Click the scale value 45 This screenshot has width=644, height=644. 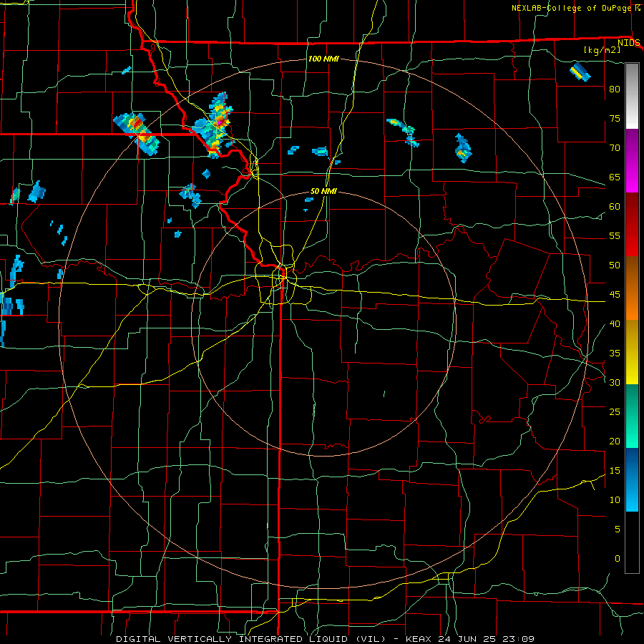(615, 295)
